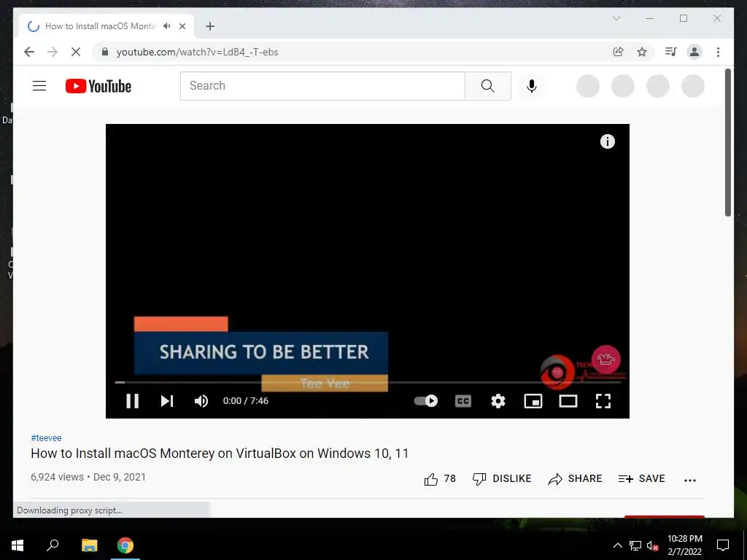The image size is (747, 560).
Task: Open YouTube guide hamburger menu
Action: pos(39,86)
